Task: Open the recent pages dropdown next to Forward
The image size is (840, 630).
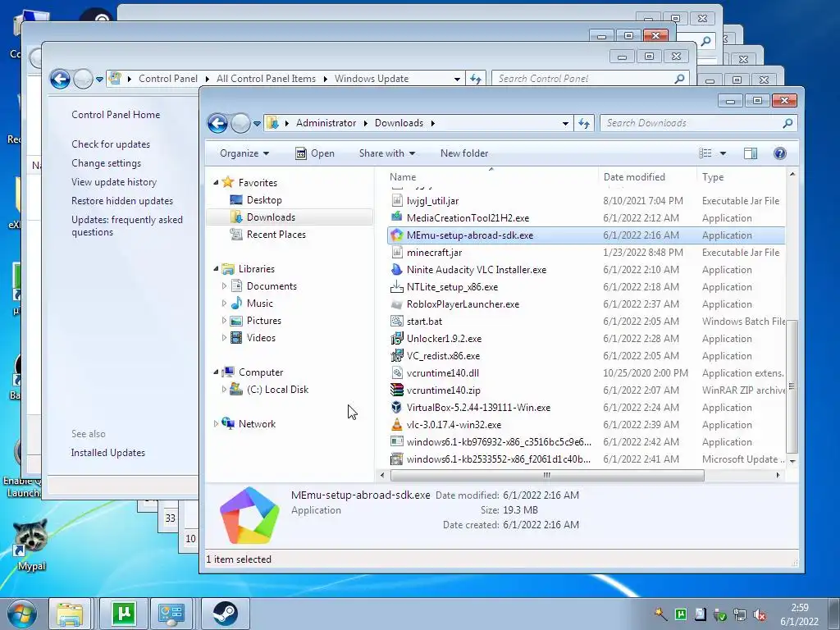Action: tap(257, 124)
